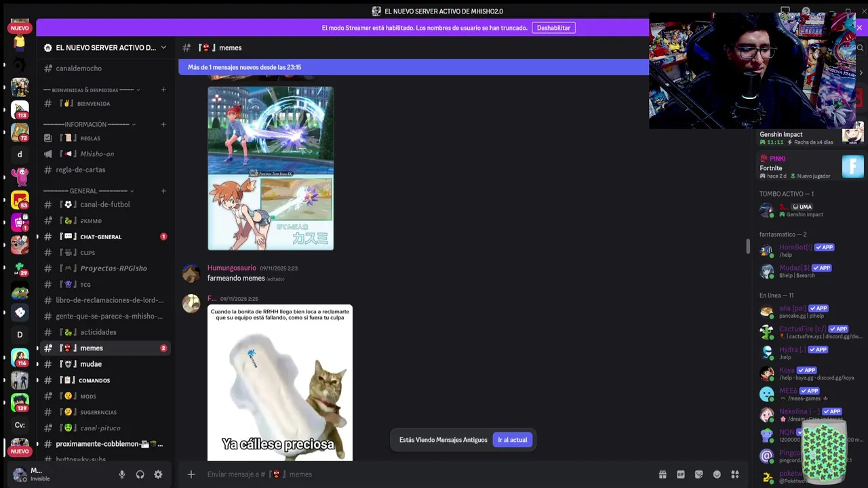Open the attachment plus button in message bar

191,474
